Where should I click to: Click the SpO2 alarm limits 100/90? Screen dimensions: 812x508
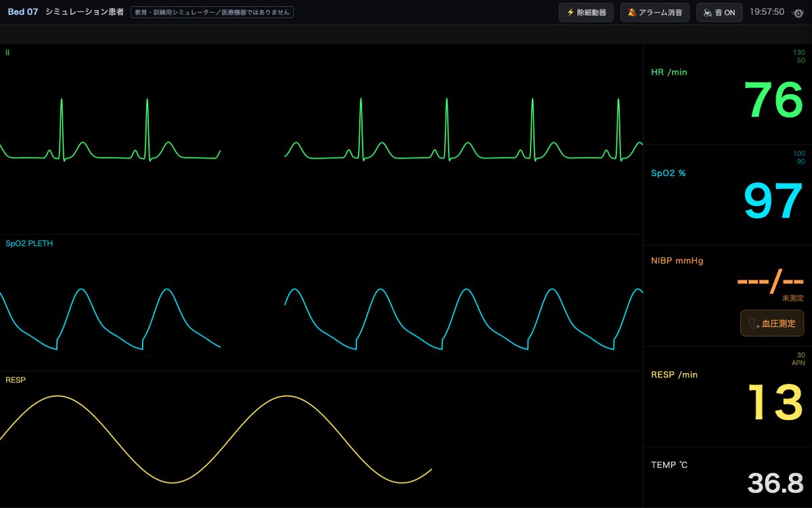click(x=799, y=157)
